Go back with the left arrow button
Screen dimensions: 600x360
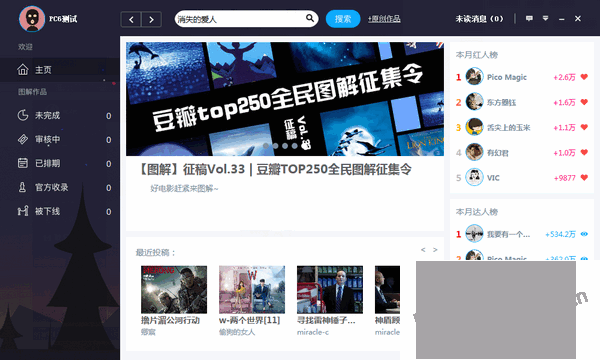click(x=131, y=20)
